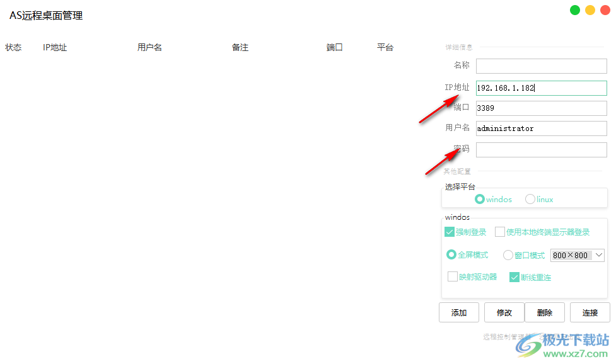Screen dimensions: 616x364
Task: Click the 备注 column header
Action: pyautogui.click(x=240, y=47)
